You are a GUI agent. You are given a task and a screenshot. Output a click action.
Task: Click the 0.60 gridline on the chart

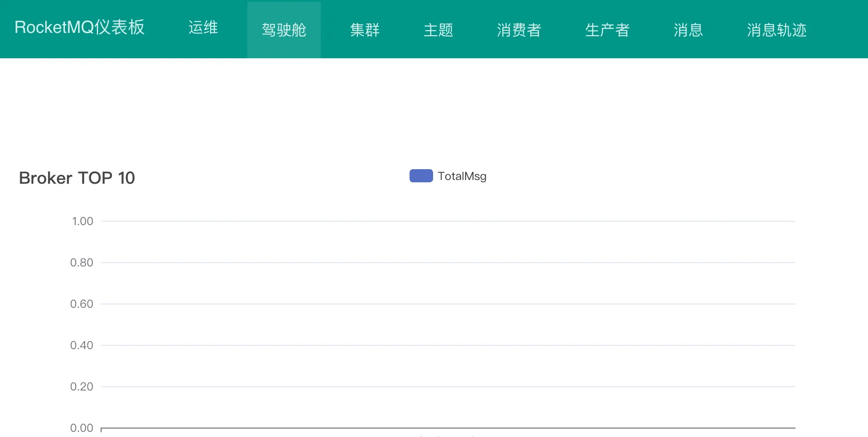coord(423,304)
